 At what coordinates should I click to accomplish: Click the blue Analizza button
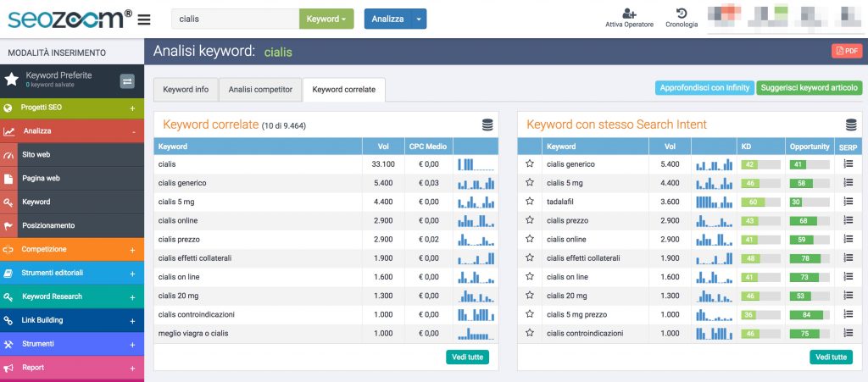click(387, 19)
